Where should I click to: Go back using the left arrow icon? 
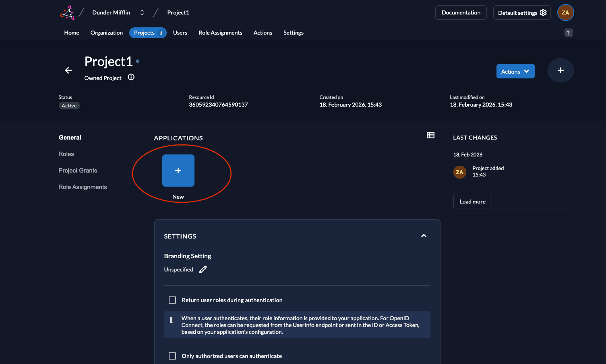coord(68,70)
